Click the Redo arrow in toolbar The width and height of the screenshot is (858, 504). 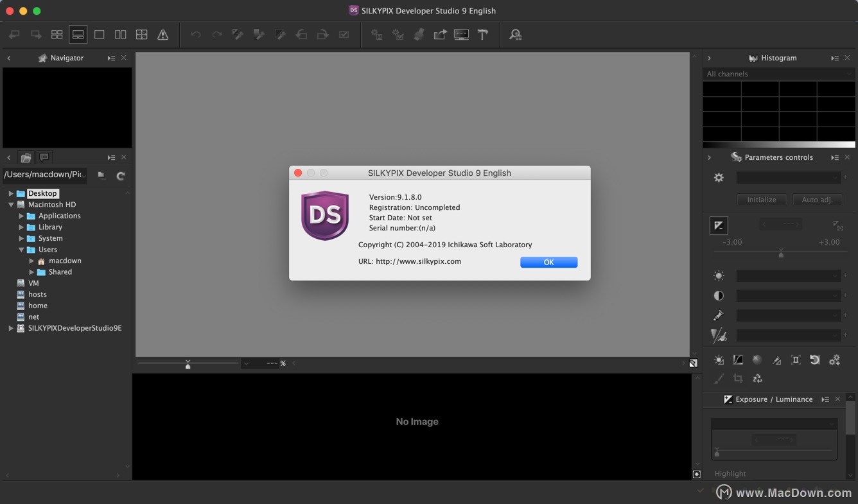point(217,35)
